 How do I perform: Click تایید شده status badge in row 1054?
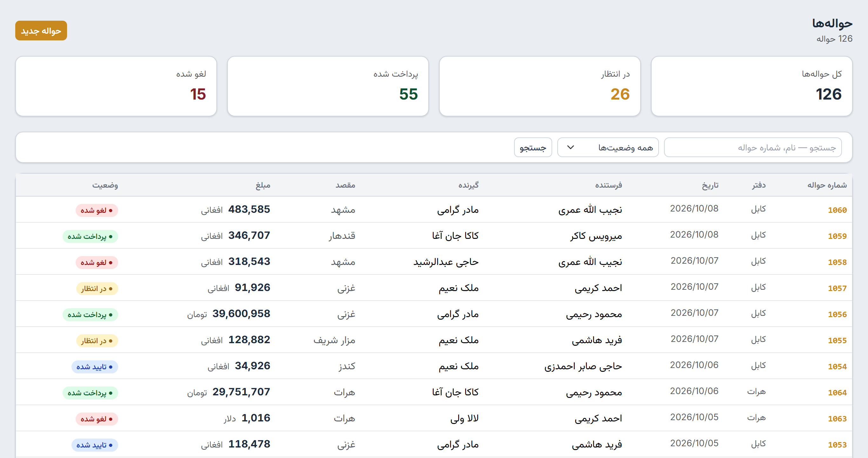pos(95,367)
